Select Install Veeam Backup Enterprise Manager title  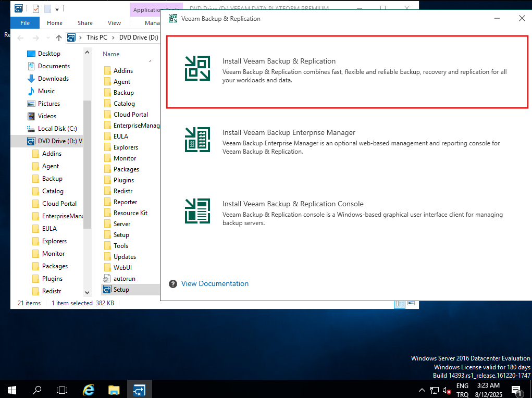[289, 132]
